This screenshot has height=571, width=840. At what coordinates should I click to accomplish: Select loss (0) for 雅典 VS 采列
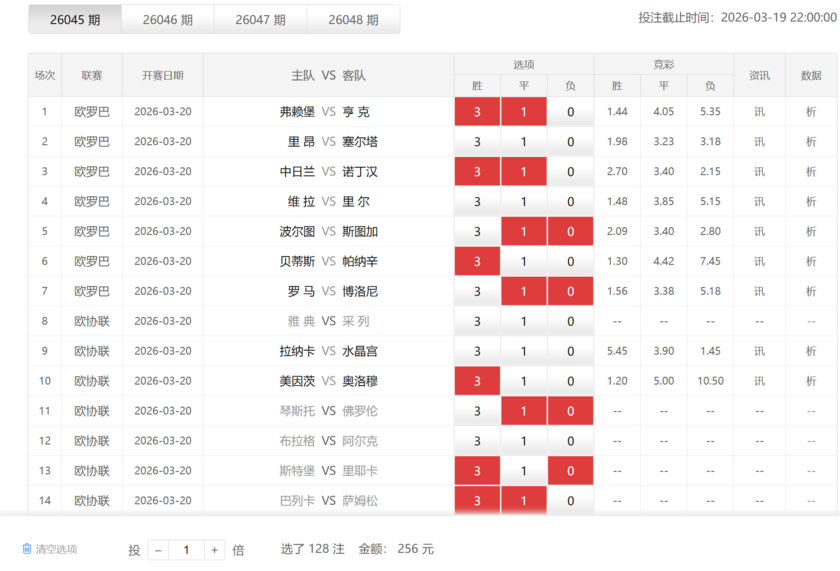[x=570, y=321]
